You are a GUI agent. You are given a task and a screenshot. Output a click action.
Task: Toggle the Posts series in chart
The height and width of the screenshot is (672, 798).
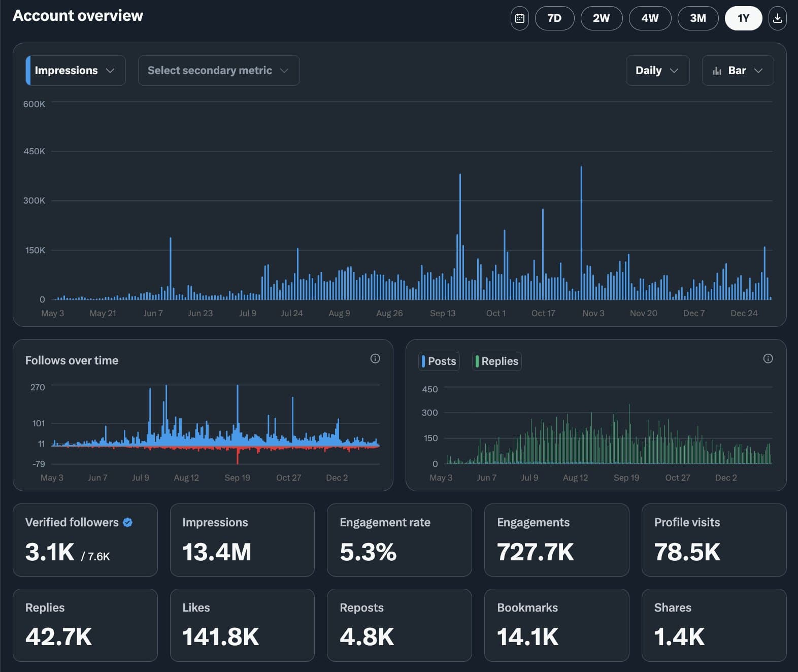coord(439,361)
